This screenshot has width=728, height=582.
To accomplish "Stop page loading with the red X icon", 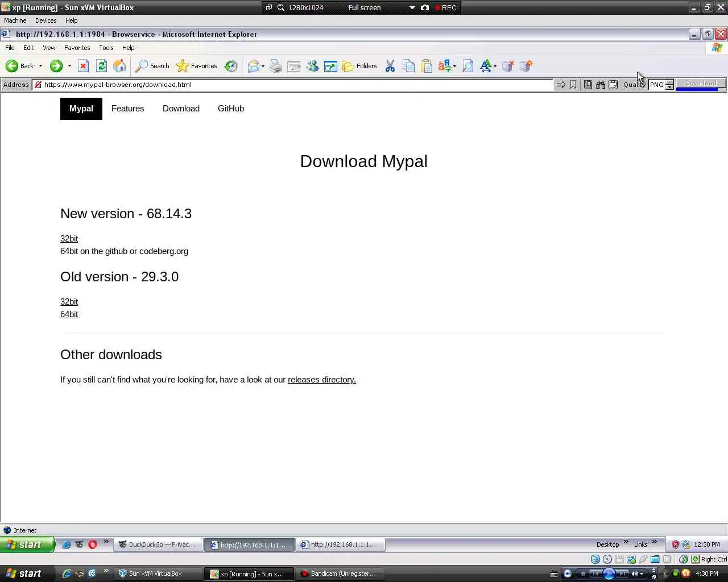I will (x=83, y=66).
